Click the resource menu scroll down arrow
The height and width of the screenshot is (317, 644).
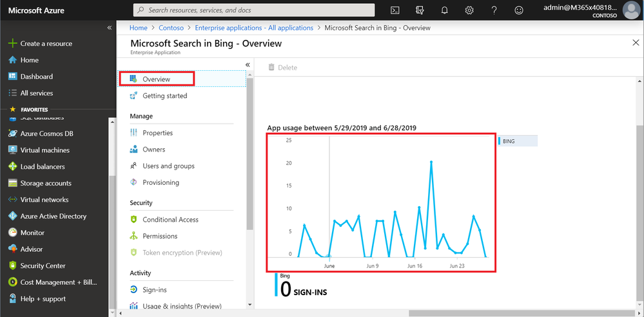click(x=249, y=305)
